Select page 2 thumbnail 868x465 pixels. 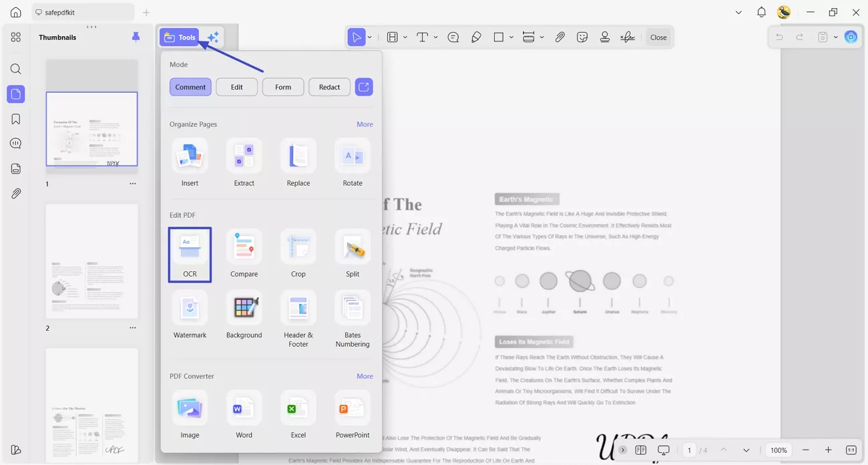coord(92,261)
